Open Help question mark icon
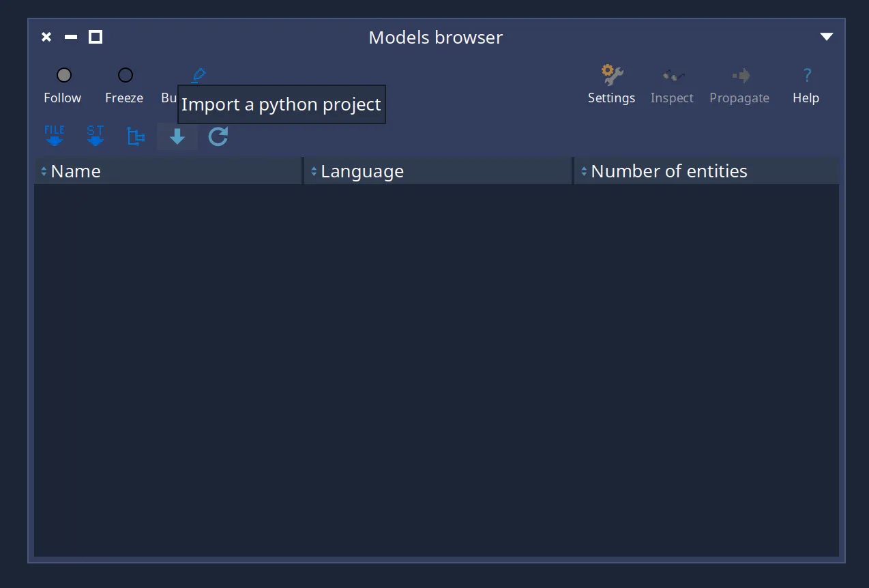Viewport: 869px width, 588px height. 807,75
